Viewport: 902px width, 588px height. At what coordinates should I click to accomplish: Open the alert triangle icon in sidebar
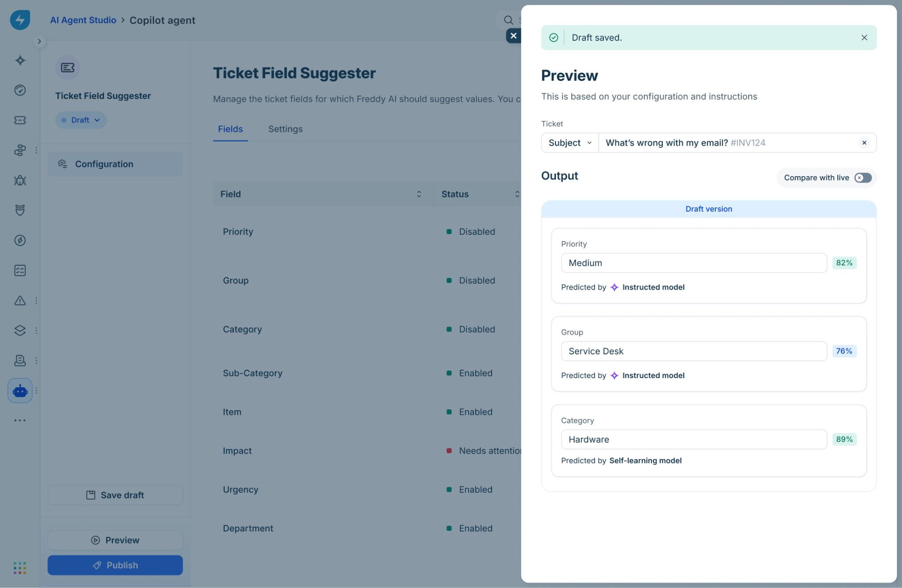coord(20,301)
